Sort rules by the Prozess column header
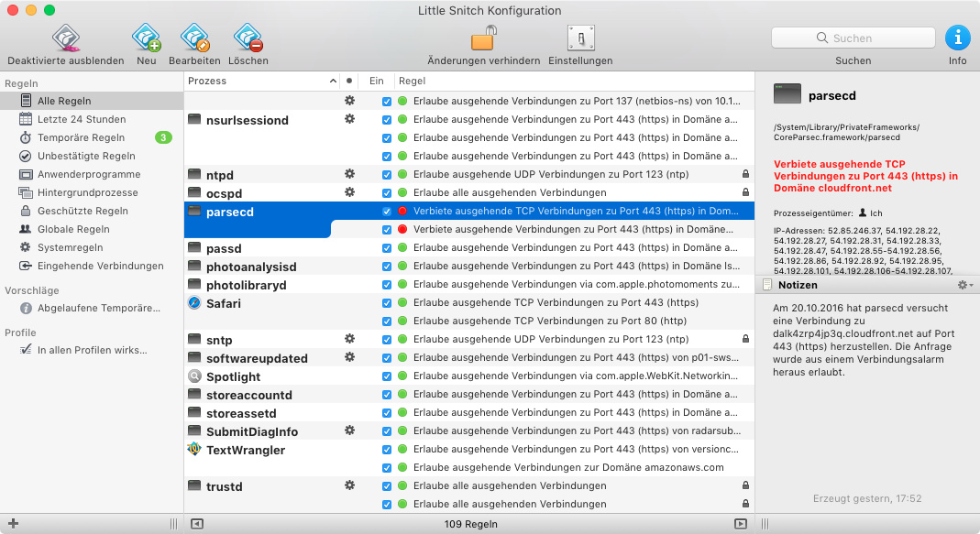The image size is (980, 534). coord(257,81)
